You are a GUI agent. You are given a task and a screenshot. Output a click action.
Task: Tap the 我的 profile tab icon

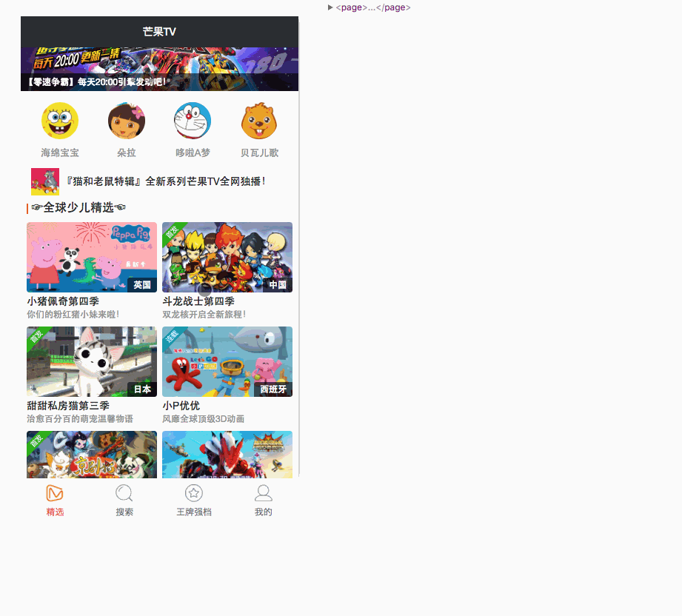click(263, 493)
